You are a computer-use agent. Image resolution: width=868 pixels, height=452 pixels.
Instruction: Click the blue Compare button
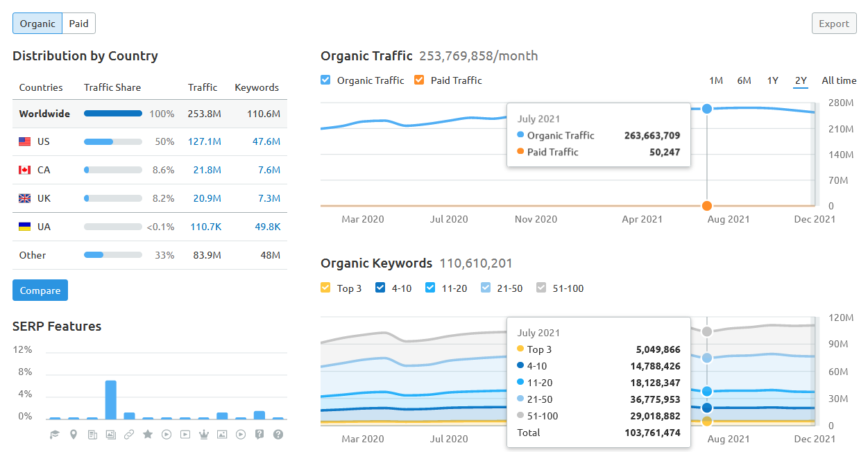(x=40, y=290)
